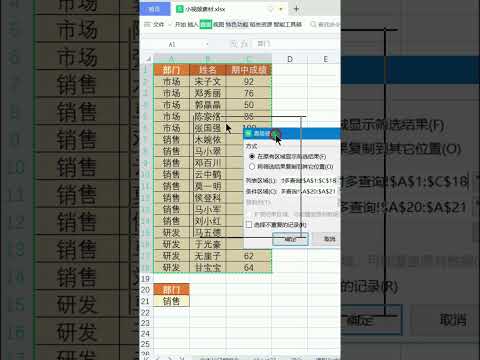This screenshot has width=480, height=360.
Task: Click the advanced filter dialog title icon
Action: (248, 134)
